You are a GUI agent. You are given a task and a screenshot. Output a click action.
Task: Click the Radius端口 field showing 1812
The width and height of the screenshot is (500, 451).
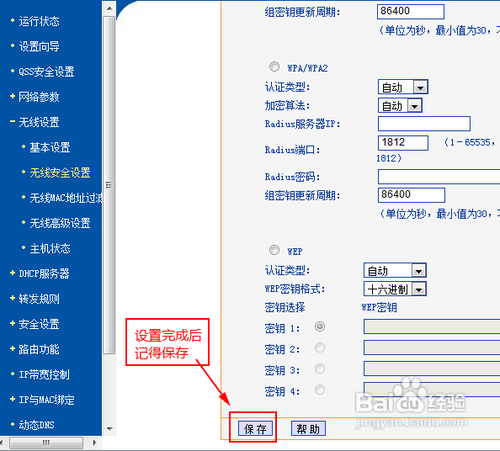[403, 143]
